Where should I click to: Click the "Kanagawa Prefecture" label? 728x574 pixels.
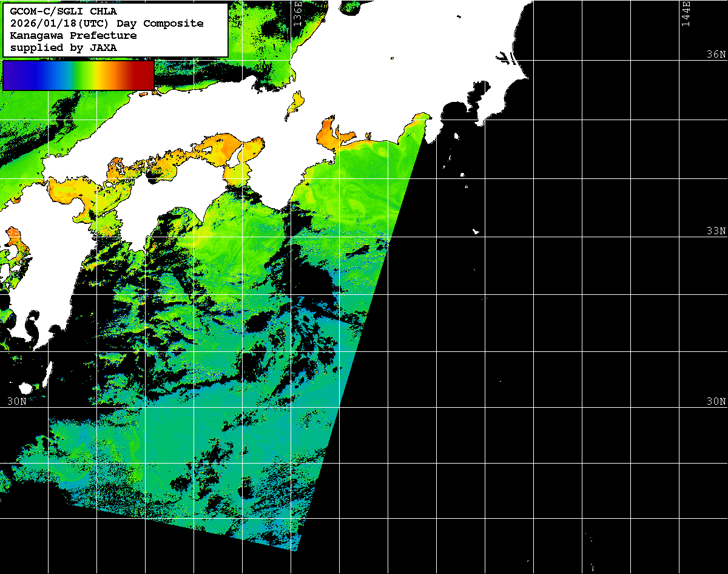(x=73, y=35)
